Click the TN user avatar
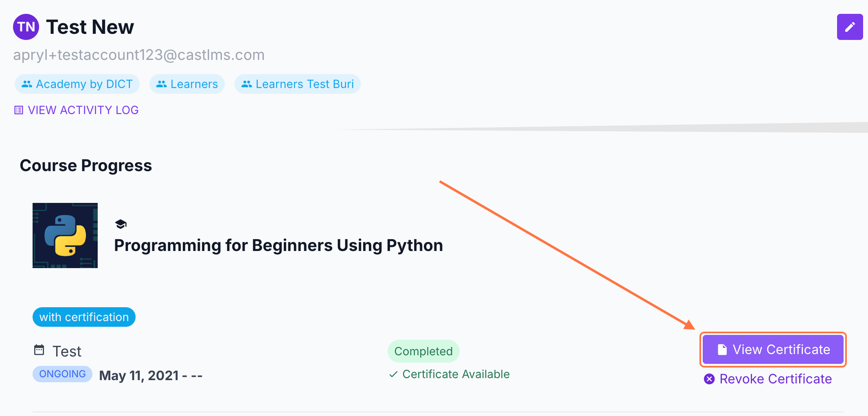 (26, 27)
